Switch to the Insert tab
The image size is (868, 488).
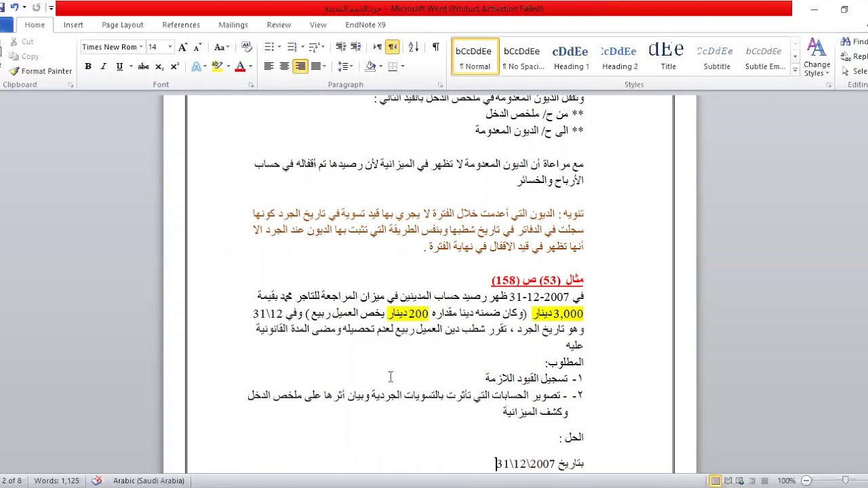pos(73,25)
